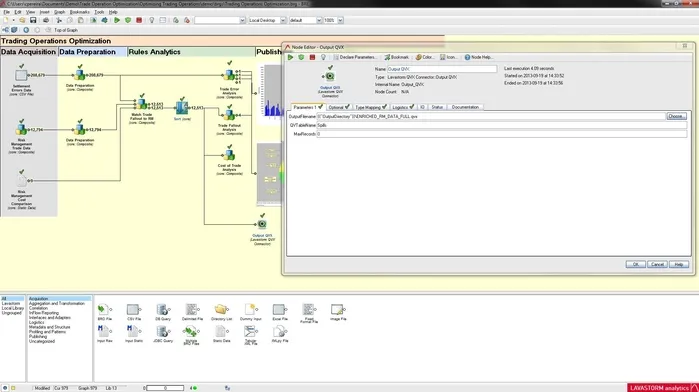Select the JDBC Query node in the library palette
Image resolution: width=699 pixels, height=392 pixels.
tap(163, 334)
